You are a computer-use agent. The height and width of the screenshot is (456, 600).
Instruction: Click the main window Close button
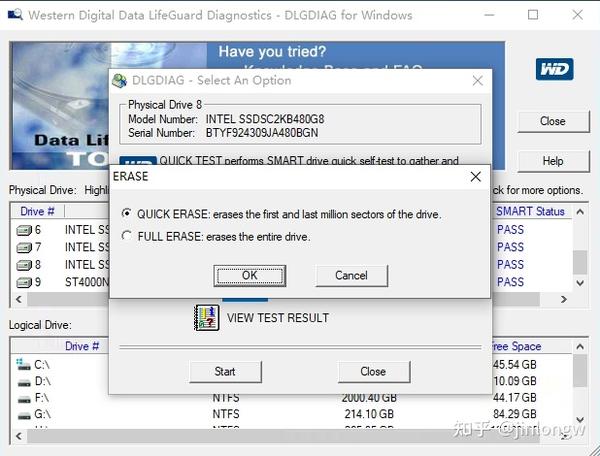553,121
